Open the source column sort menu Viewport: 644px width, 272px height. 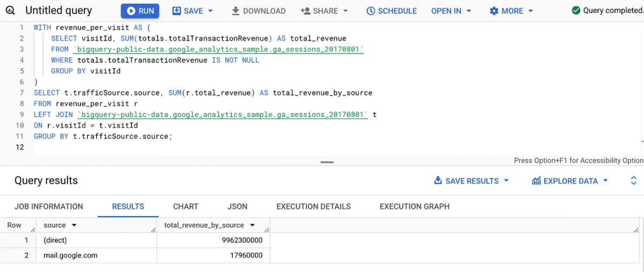coord(74,225)
